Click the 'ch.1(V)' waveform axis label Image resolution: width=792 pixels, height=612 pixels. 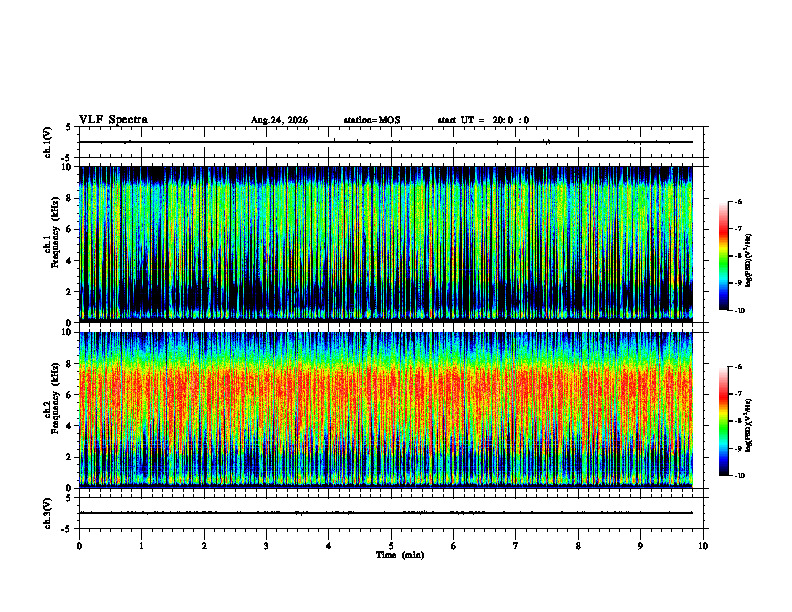(47, 142)
